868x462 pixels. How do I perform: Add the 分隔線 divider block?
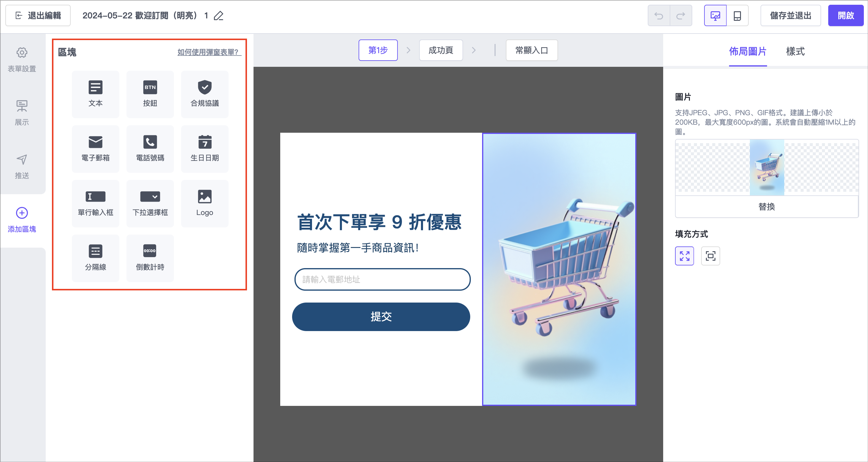[95, 258]
